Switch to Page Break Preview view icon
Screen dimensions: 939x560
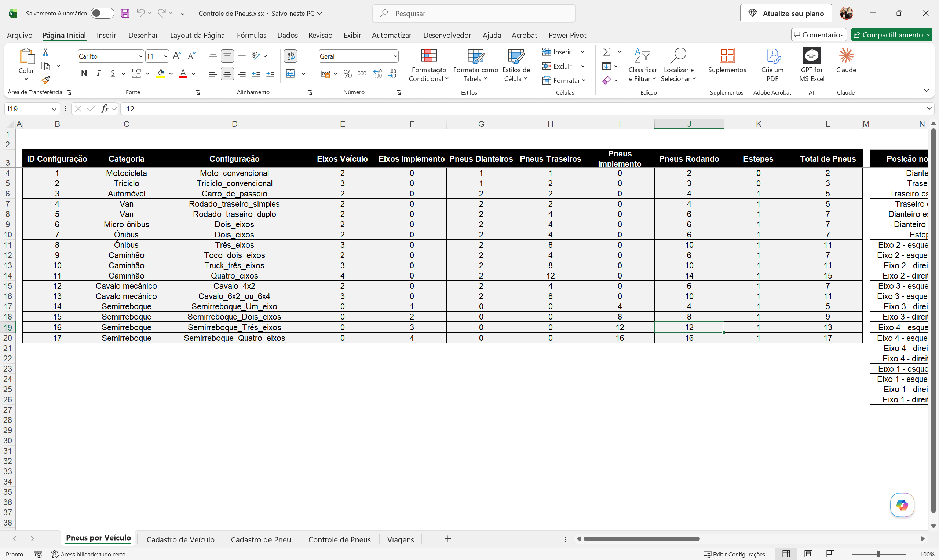[x=830, y=554]
